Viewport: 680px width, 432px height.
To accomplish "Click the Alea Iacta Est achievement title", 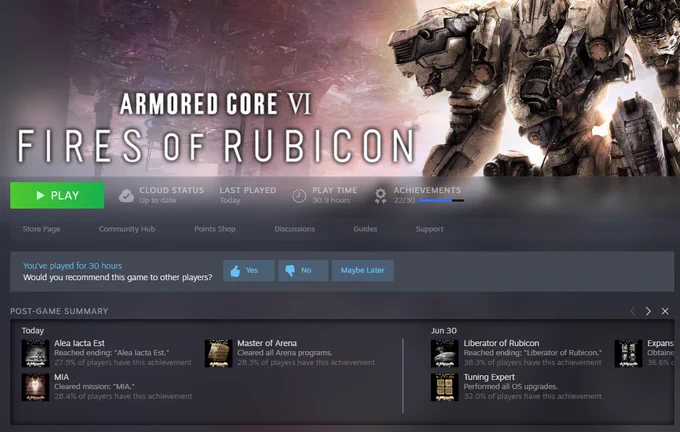I will [x=79, y=343].
